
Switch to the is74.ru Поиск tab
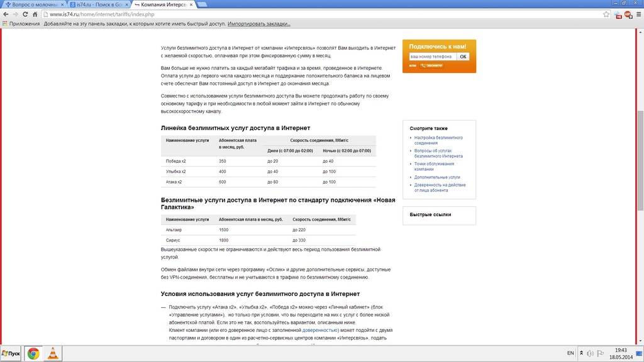pos(99,4)
